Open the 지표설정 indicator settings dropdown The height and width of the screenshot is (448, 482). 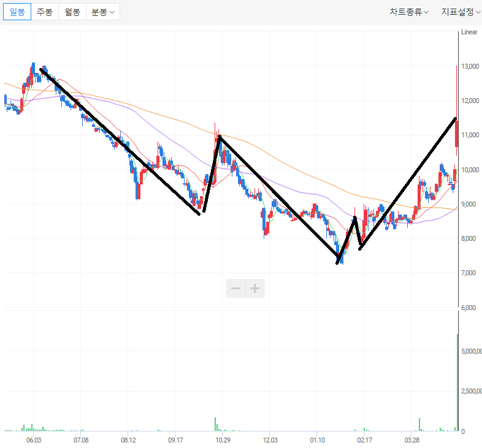pyautogui.click(x=461, y=12)
